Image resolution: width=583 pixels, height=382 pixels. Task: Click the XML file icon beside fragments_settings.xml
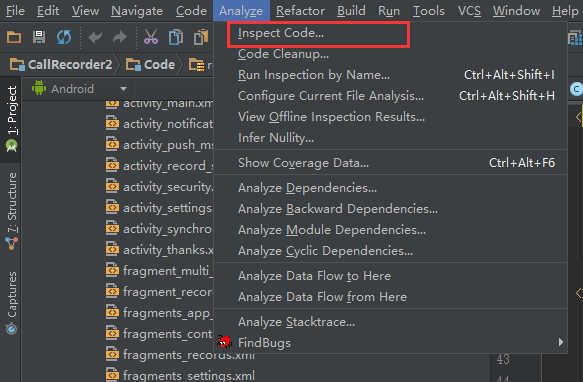click(112, 375)
